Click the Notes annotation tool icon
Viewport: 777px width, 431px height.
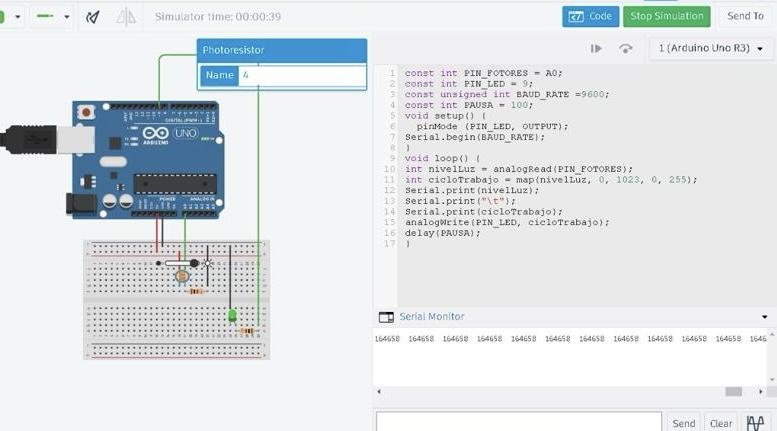93,17
